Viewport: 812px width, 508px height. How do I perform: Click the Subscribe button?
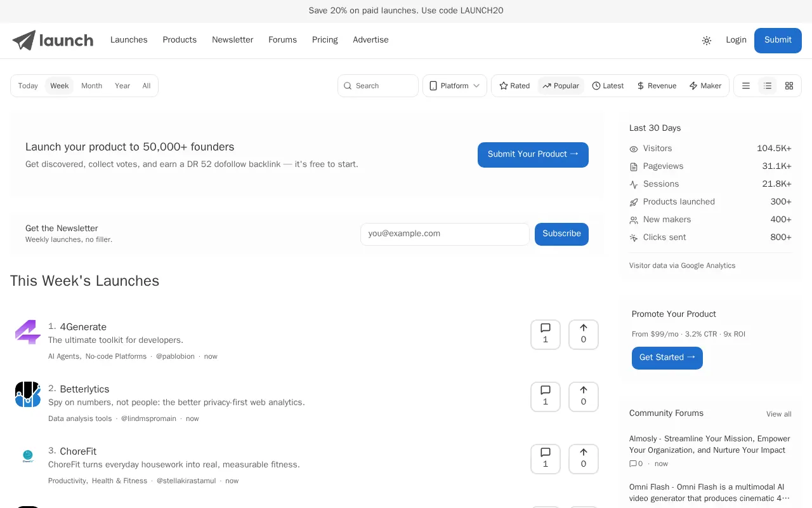[x=561, y=234]
